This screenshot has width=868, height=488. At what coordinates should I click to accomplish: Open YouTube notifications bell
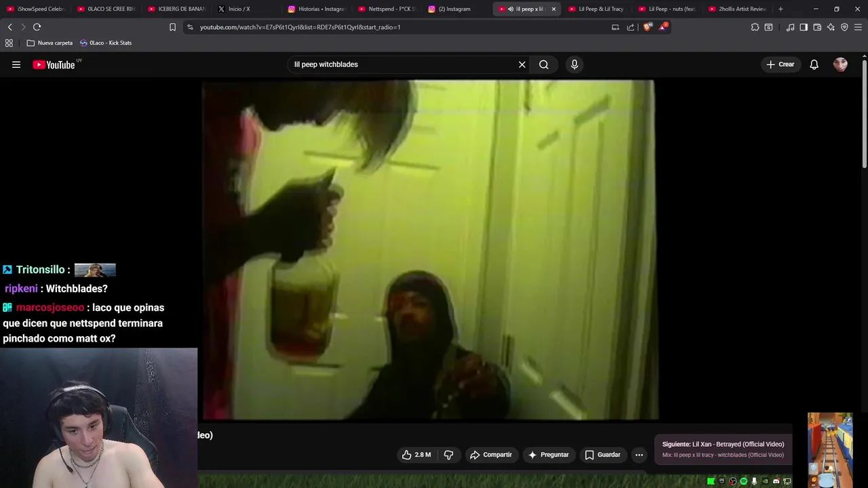[x=814, y=64]
